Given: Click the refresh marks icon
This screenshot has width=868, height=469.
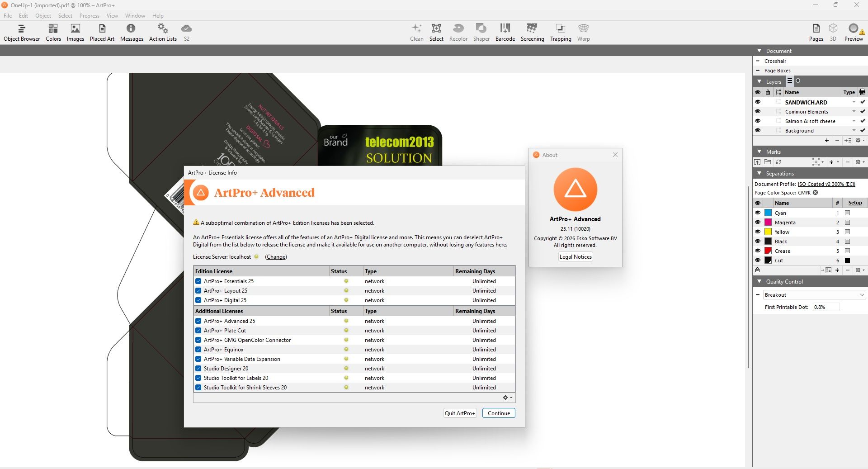Looking at the screenshot, I should 778,162.
